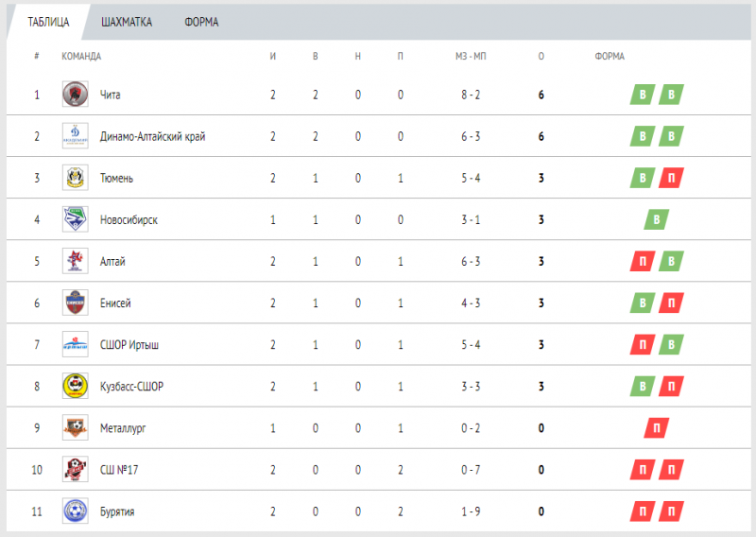Open the СШ №17 team link
The width and height of the screenshot is (756, 537).
pyautogui.click(x=119, y=470)
